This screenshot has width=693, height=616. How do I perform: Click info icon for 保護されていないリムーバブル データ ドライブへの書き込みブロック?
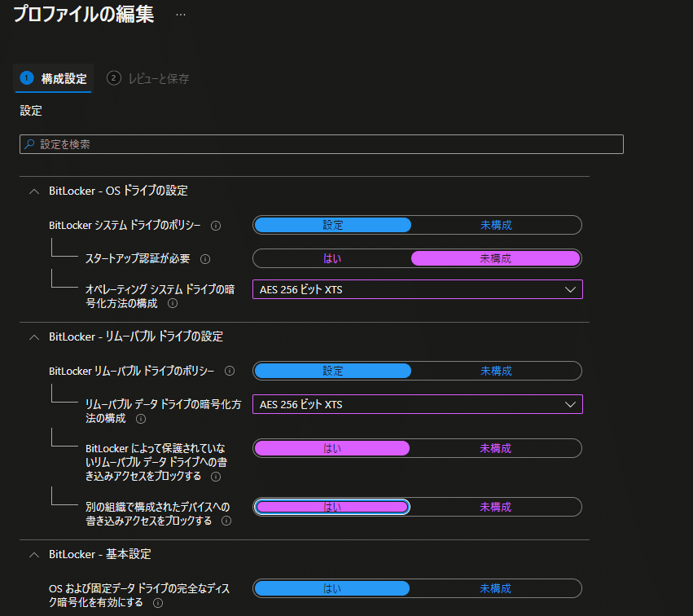coord(216,477)
